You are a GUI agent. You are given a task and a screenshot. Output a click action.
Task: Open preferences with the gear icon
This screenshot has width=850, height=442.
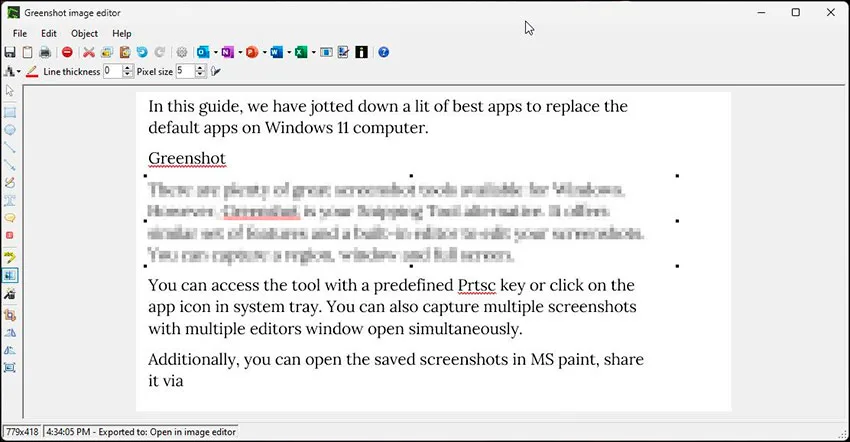[x=182, y=52]
